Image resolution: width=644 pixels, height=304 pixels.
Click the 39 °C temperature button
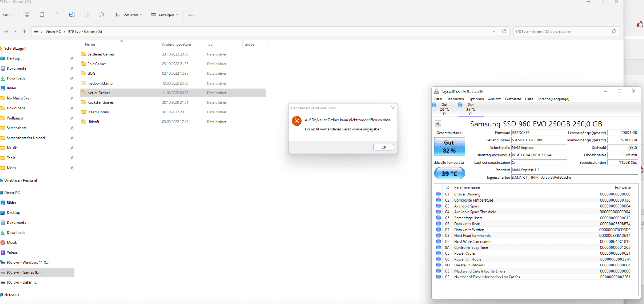click(449, 174)
